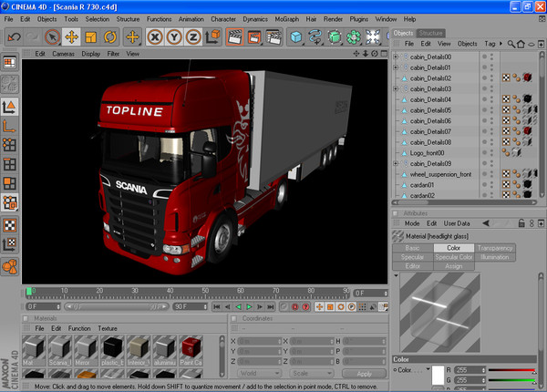Select the Logo_front00 object

click(x=427, y=153)
